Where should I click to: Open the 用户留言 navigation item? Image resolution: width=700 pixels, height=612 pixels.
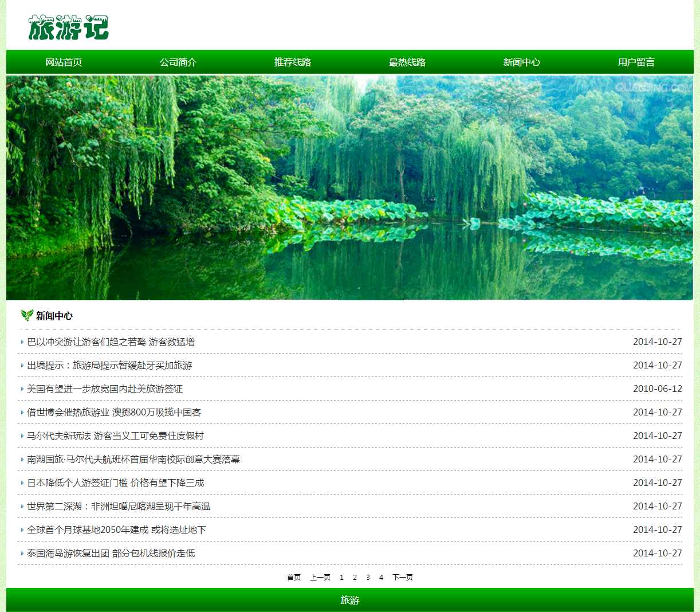tap(636, 62)
